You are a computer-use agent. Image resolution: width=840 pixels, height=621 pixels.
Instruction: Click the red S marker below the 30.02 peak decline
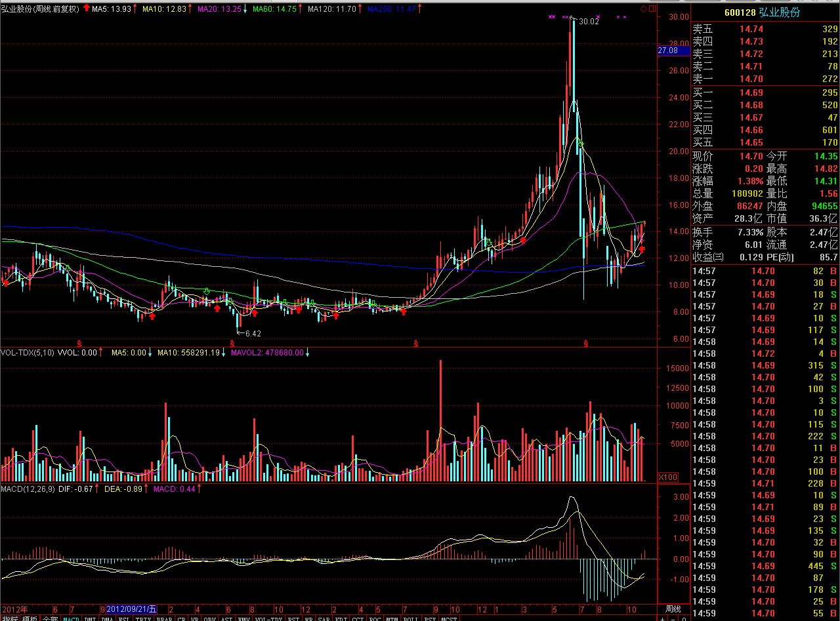[x=586, y=343]
